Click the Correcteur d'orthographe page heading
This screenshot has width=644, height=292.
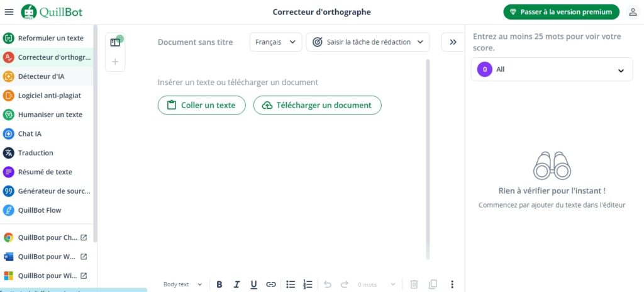click(321, 12)
